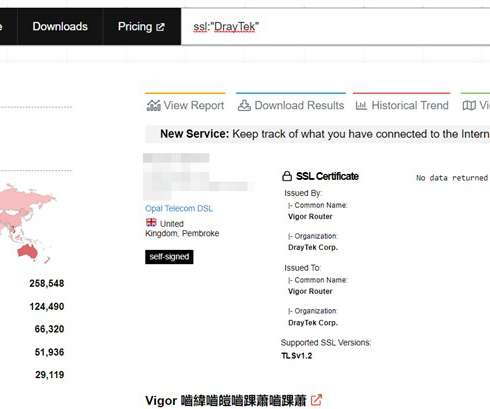Click the Historical Trend bar chart icon
490x409 pixels.
click(361, 106)
